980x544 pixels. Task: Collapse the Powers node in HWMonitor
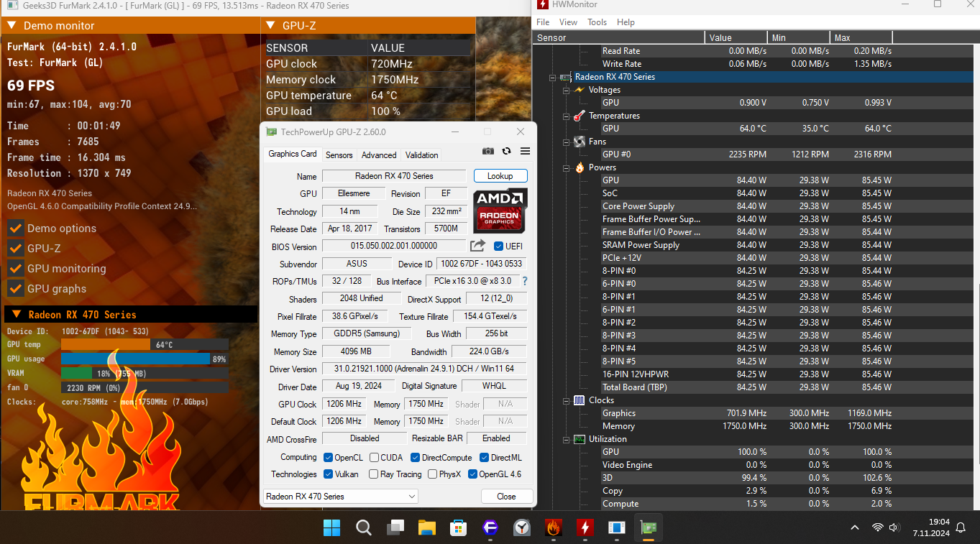click(x=566, y=167)
